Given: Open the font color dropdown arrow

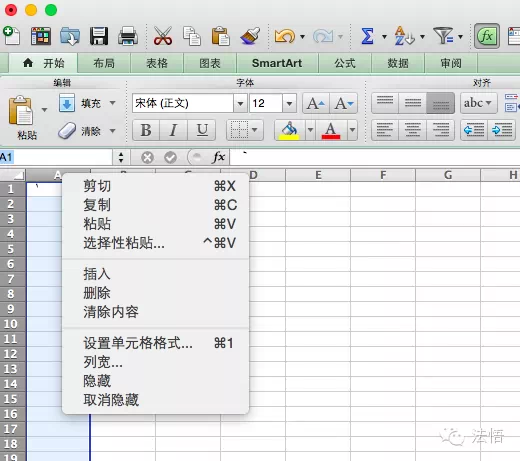Looking at the screenshot, I should (x=352, y=130).
